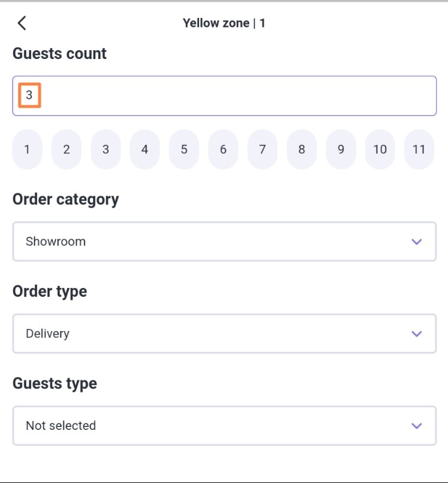Viewport: 448px width, 483px height.
Task: Select the 7 guests chip
Action: [x=262, y=150]
